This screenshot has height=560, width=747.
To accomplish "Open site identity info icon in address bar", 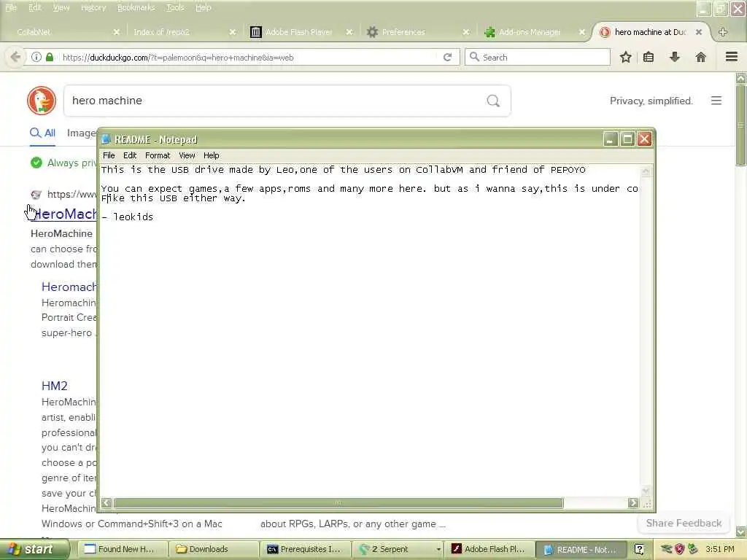I will click(x=36, y=57).
